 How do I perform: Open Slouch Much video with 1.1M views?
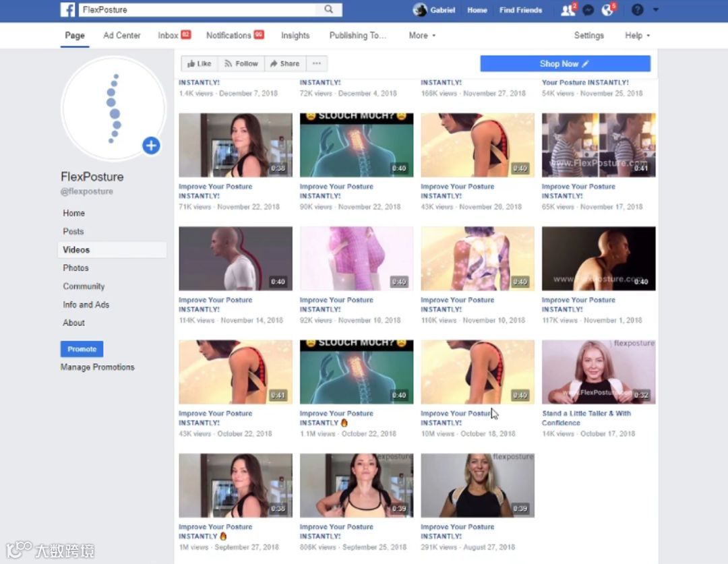click(x=357, y=372)
